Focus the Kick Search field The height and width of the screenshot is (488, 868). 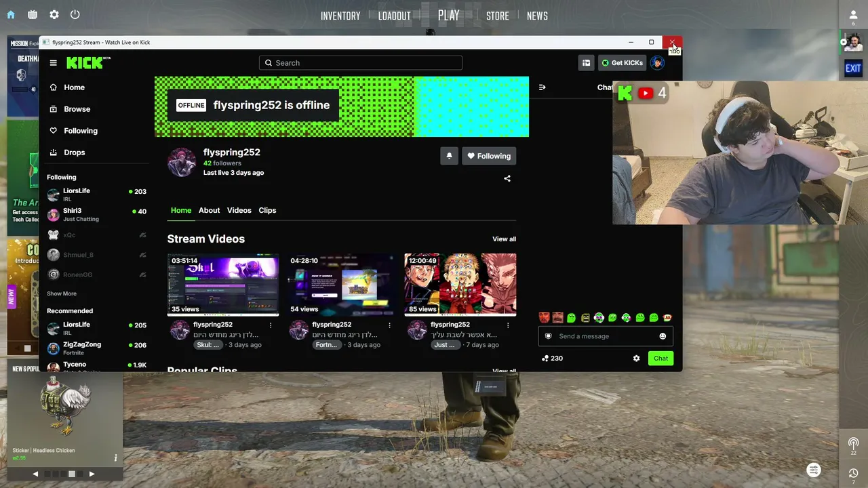click(360, 63)
